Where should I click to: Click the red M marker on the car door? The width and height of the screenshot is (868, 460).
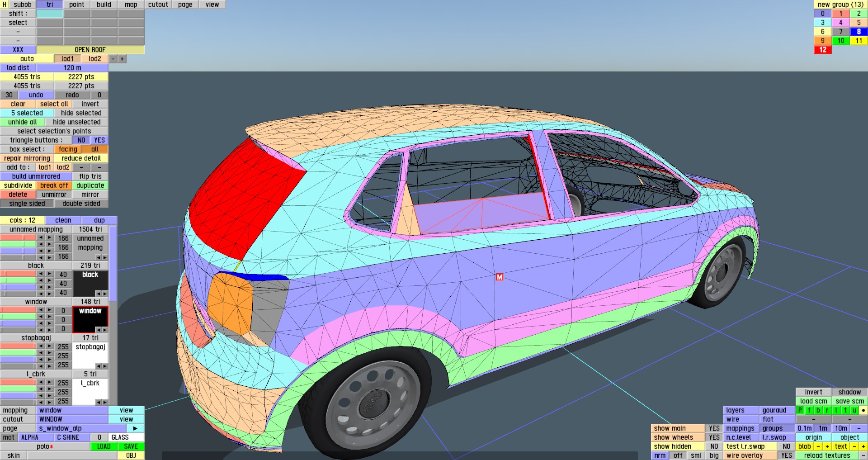point(500,277)
